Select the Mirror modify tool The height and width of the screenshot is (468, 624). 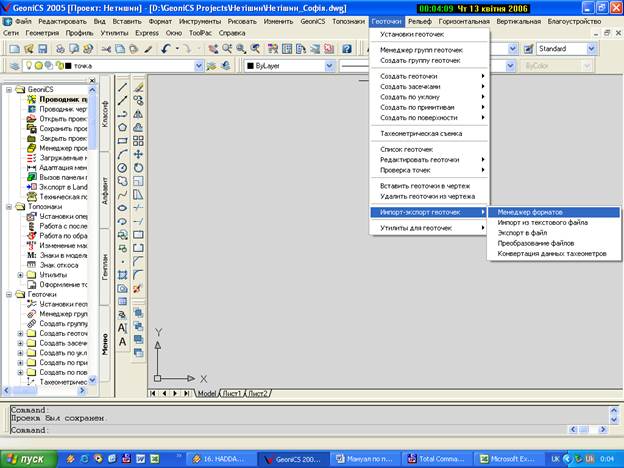(x=138, y=114)
